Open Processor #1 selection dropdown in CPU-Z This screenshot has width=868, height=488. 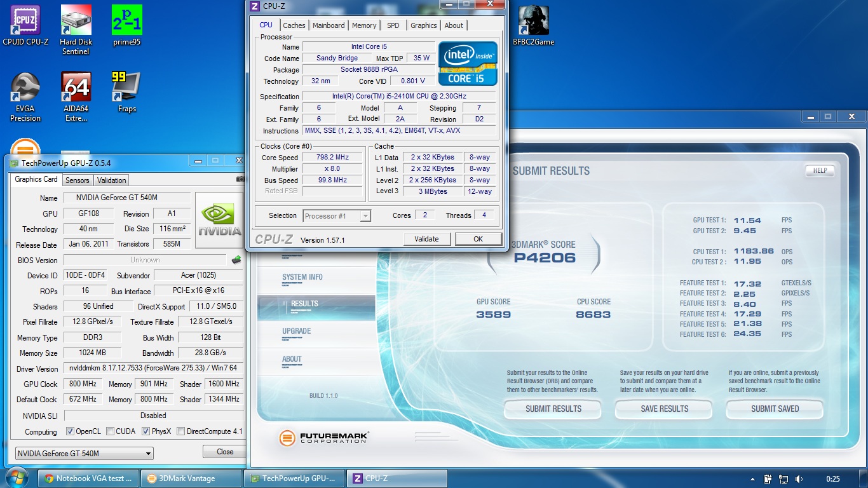(337, 216)
